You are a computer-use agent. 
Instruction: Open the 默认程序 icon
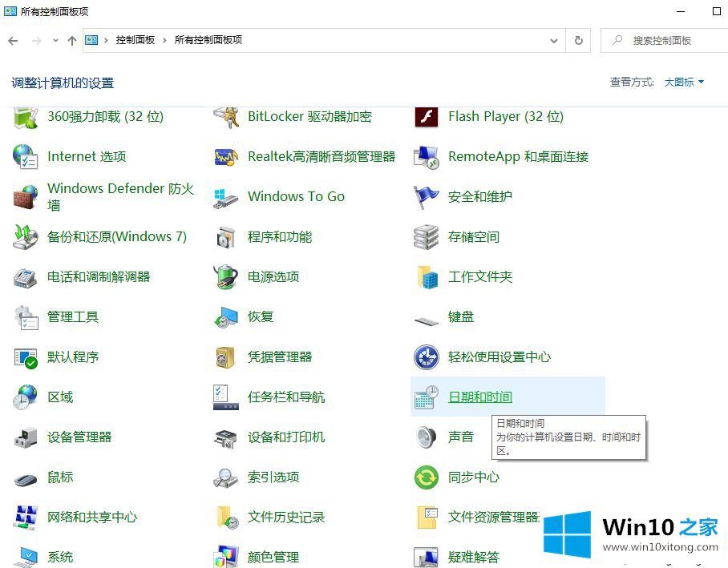pos(26,358)
